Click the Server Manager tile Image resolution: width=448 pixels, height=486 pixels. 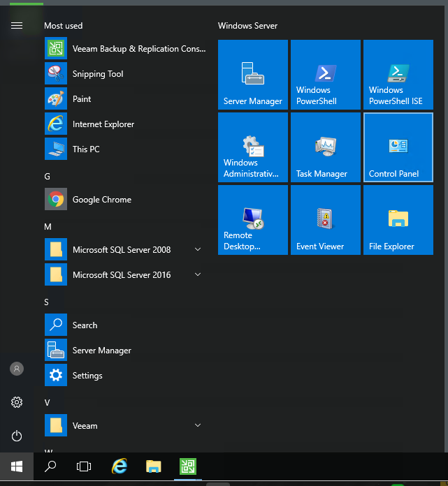pos(253,75)
